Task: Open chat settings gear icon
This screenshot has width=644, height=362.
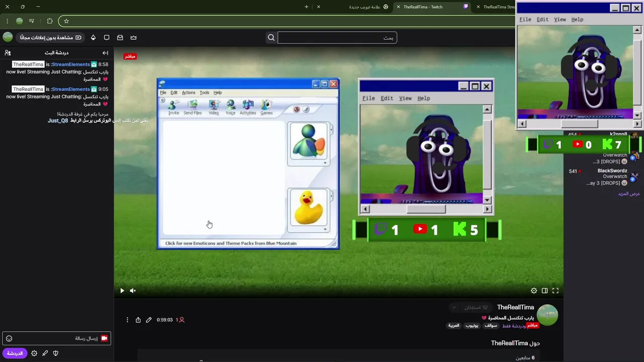Action: 34,353
